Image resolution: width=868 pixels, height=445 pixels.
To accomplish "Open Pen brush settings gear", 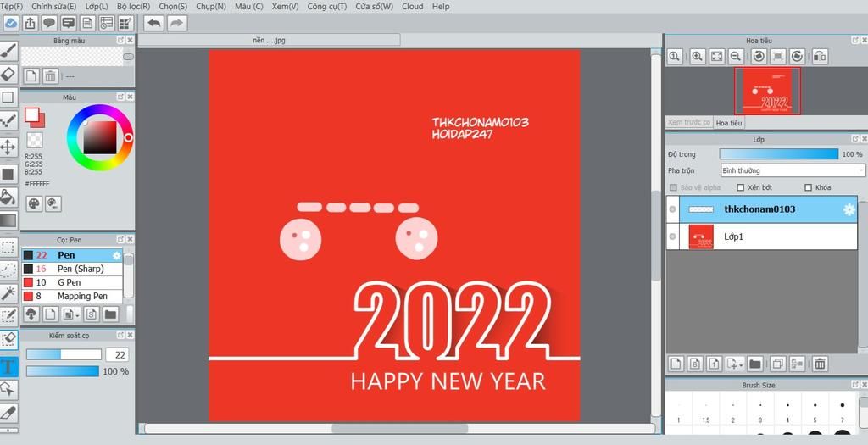I will [116, 255].
